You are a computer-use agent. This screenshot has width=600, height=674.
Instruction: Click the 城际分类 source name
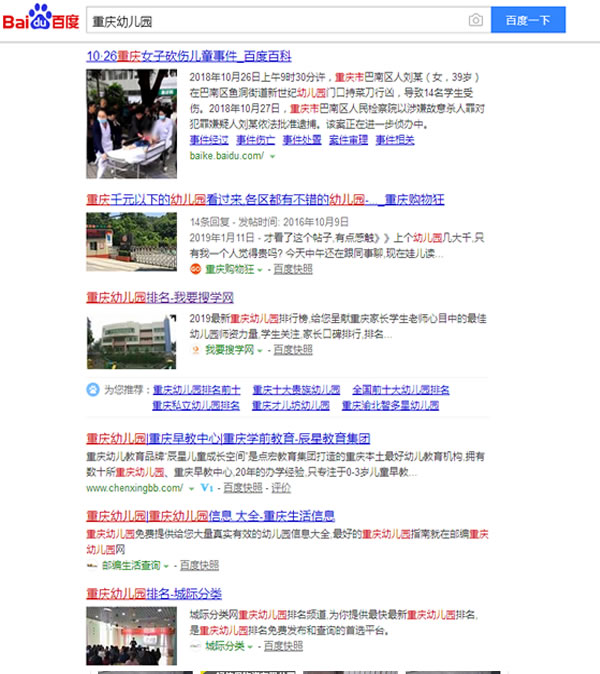tap(225, 646)
